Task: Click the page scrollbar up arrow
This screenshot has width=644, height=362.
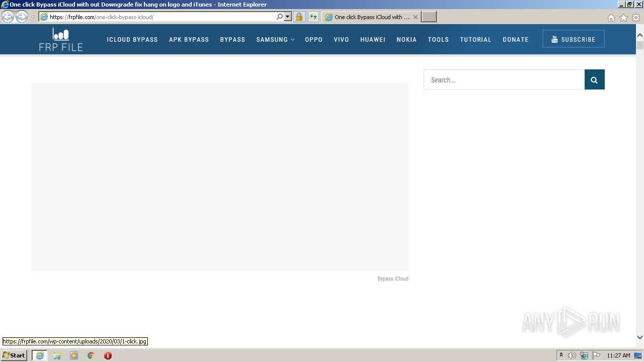Action: (640, 35)
